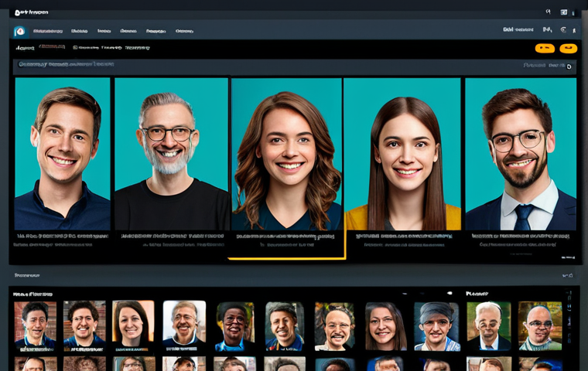
Task: Open caption text under the suit-and-tie man's portrait
Action: 521,236
